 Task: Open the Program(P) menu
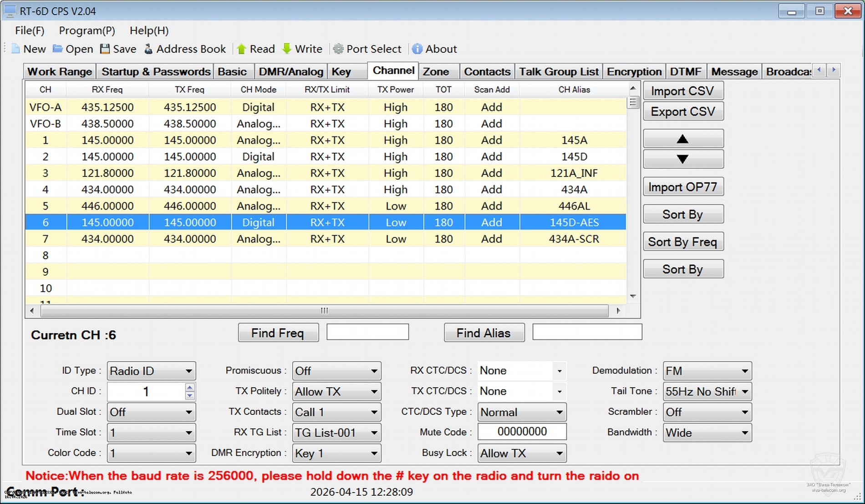point(87,30)
